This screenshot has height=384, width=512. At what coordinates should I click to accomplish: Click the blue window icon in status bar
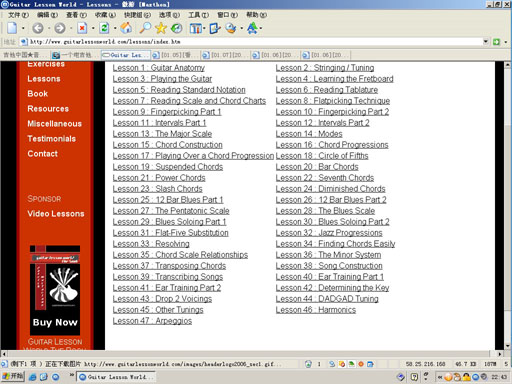click(x=370, y=364)
